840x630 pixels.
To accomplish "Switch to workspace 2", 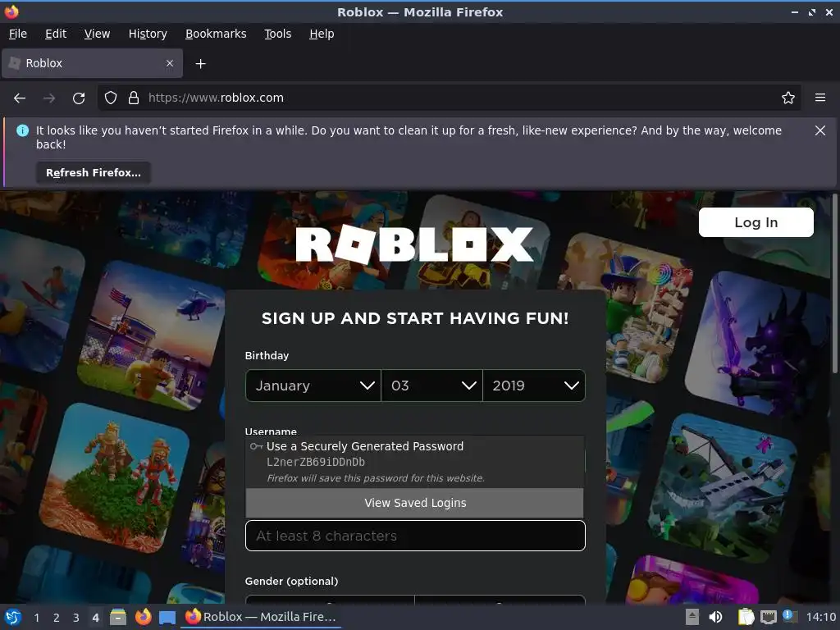I will pyautogui.click(x=56, y=618).
